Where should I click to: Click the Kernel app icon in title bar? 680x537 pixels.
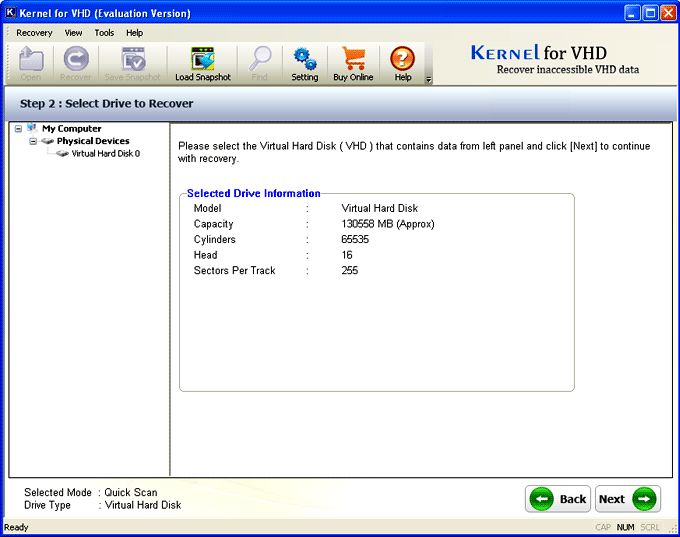pyautogui.click(x=10, y=13)
